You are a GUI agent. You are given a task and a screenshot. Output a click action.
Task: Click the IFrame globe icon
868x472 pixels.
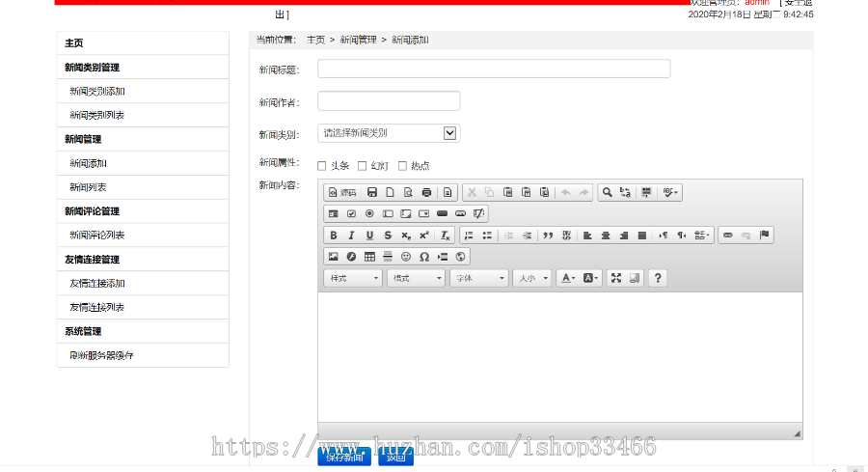pyautogui.click(x=461, y=257)
